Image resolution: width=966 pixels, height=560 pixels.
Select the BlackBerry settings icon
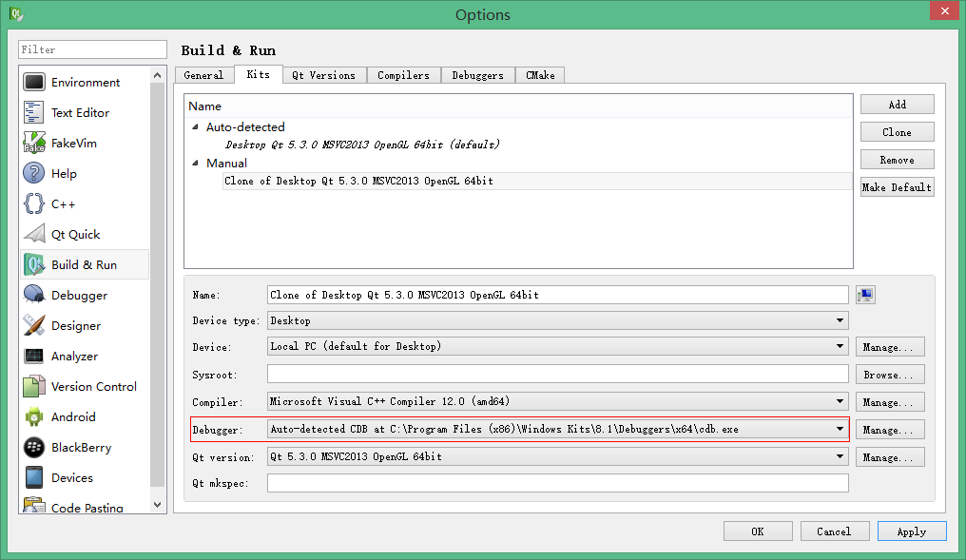coord(32,447)
